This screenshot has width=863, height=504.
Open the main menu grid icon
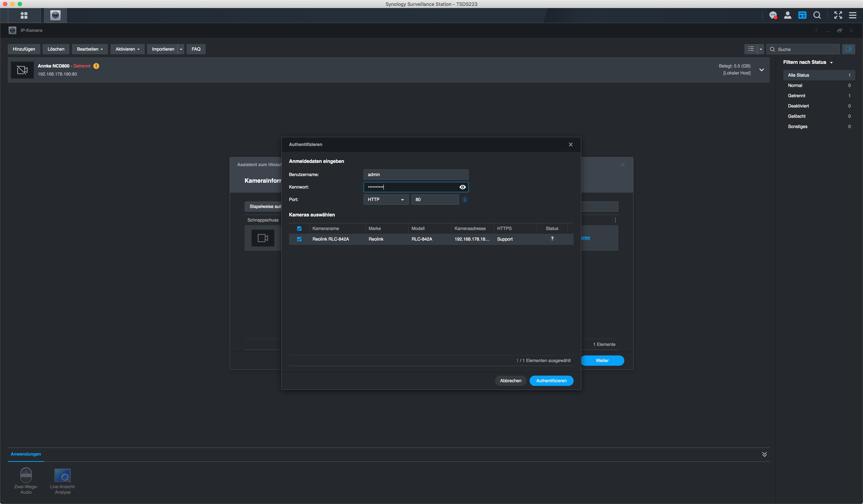tap(24, 15)
